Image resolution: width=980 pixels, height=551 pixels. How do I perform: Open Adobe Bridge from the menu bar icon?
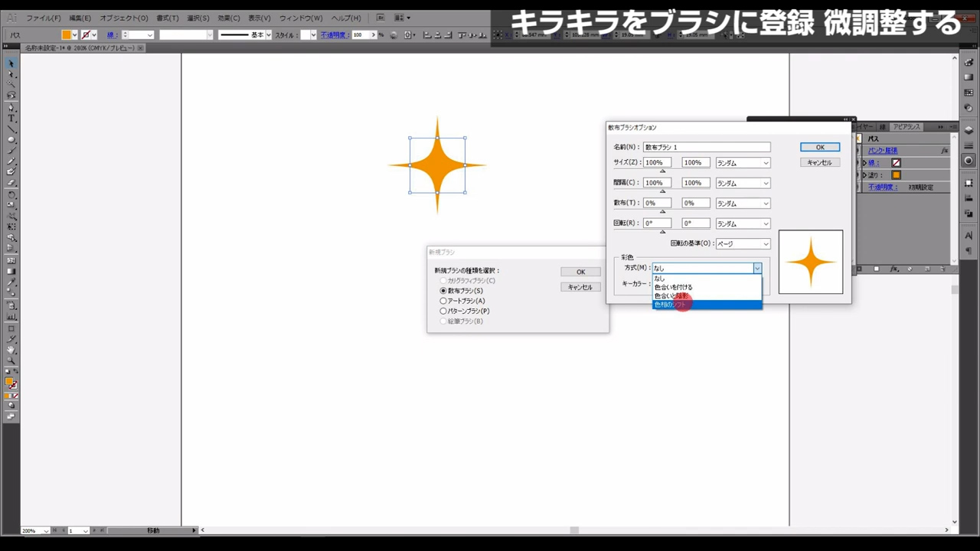[x=381, y=18]
